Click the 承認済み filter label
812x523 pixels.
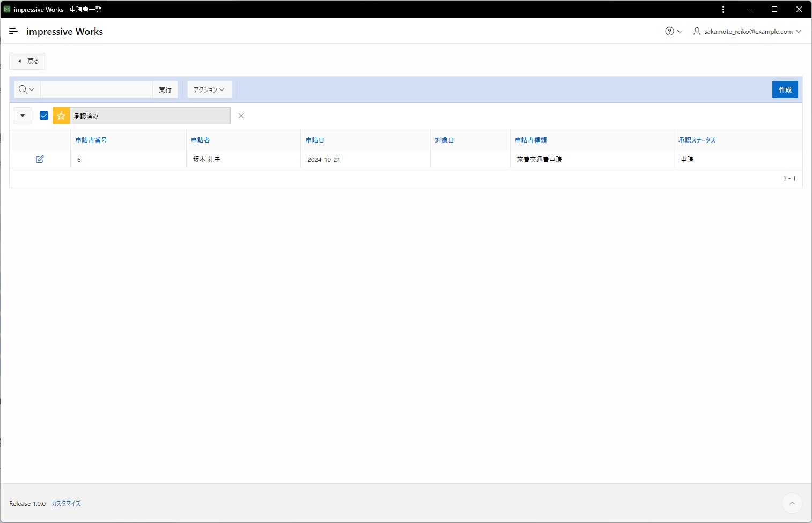150,116
